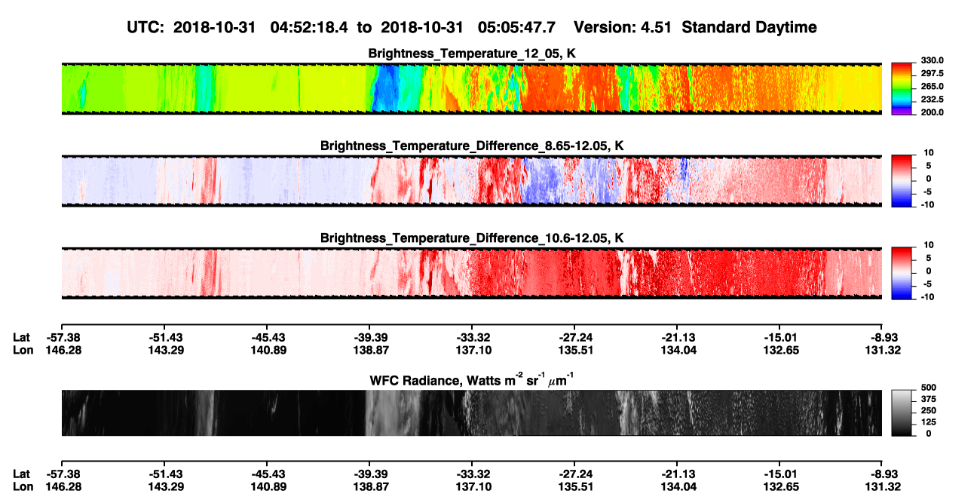This screenshot has width=980, height=503.
Task: Select the 'Version: 4.51' text
Action: (622, 27)
